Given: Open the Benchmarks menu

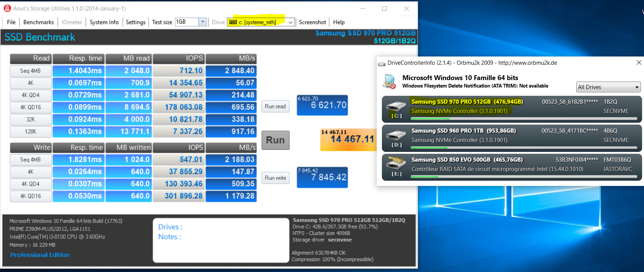Looking at the screenshot, I should 39,22.
